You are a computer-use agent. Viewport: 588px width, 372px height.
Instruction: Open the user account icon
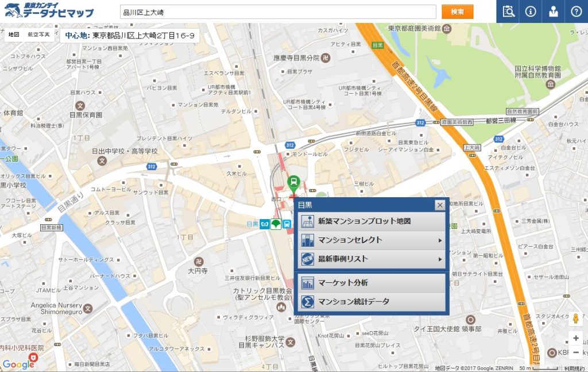[x=554, y=11]
